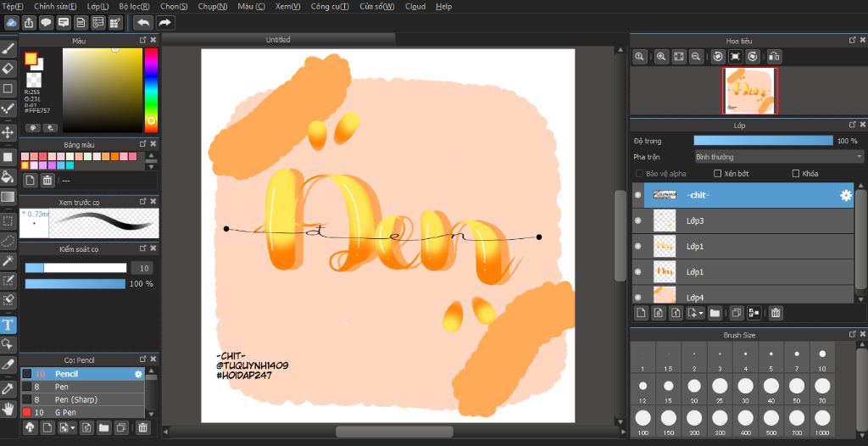Select the Gradient tool
Viewport: 868px width, 446px height.
(x=8, y=197)
